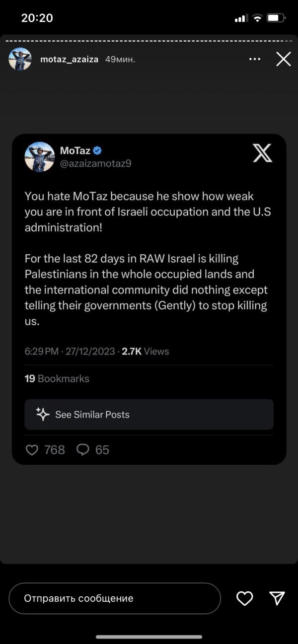This screenshot has width=298, height=644.
Task: Close the story with the X button
Action: [284, 60]
